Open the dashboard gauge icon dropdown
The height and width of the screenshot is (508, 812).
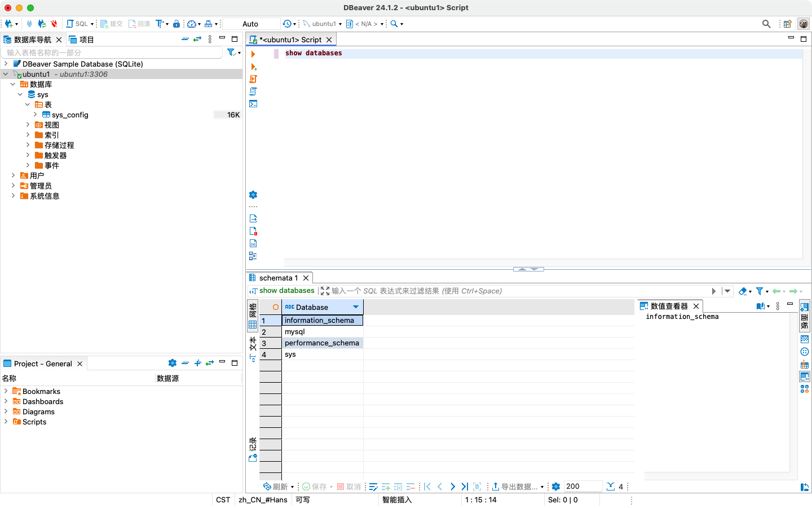coord(193,24)
